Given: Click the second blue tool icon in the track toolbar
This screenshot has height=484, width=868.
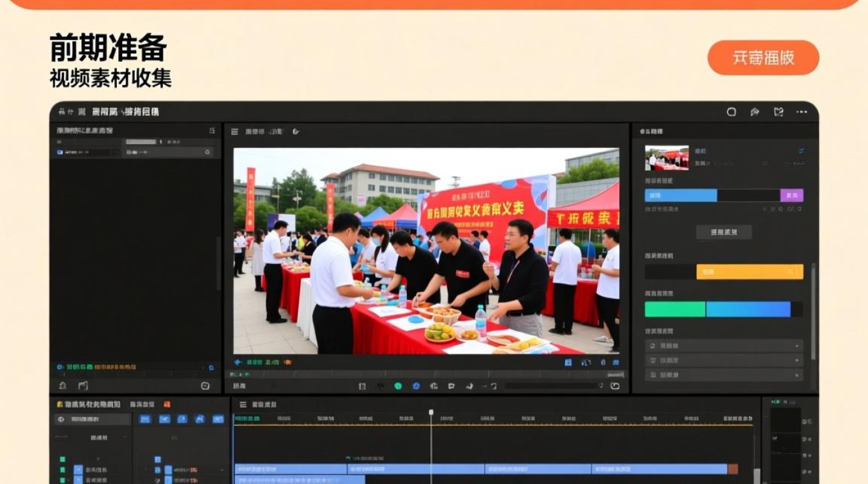Looking at the screenshot, I should [x=165, y=419].
